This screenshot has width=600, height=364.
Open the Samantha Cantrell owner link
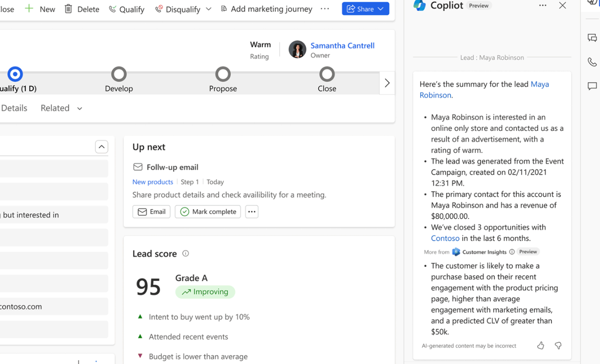342,45
